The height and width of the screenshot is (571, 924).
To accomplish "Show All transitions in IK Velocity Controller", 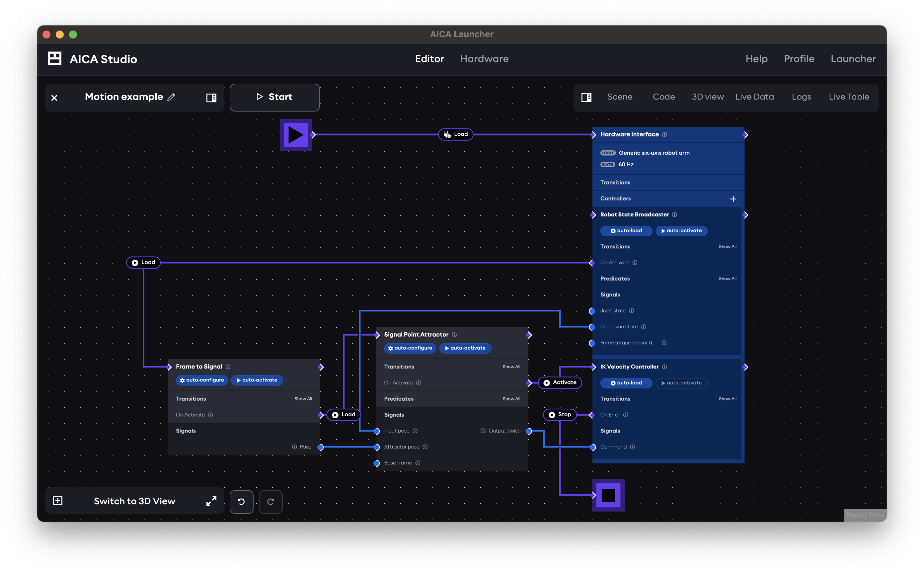I will click(x=728, y=398).
